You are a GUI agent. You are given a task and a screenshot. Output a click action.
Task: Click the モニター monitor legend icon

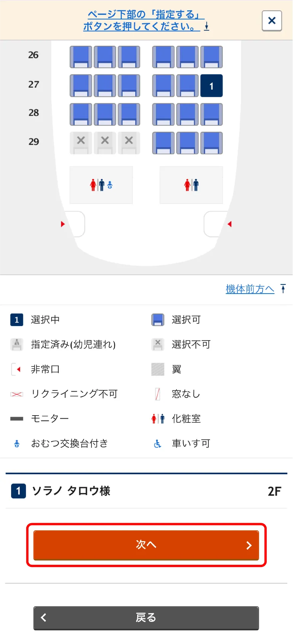(16, 418)
